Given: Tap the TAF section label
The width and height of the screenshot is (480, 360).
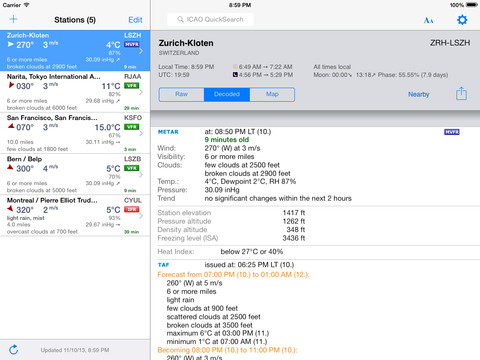Looking at the screenshot, I should coord(163,265).
